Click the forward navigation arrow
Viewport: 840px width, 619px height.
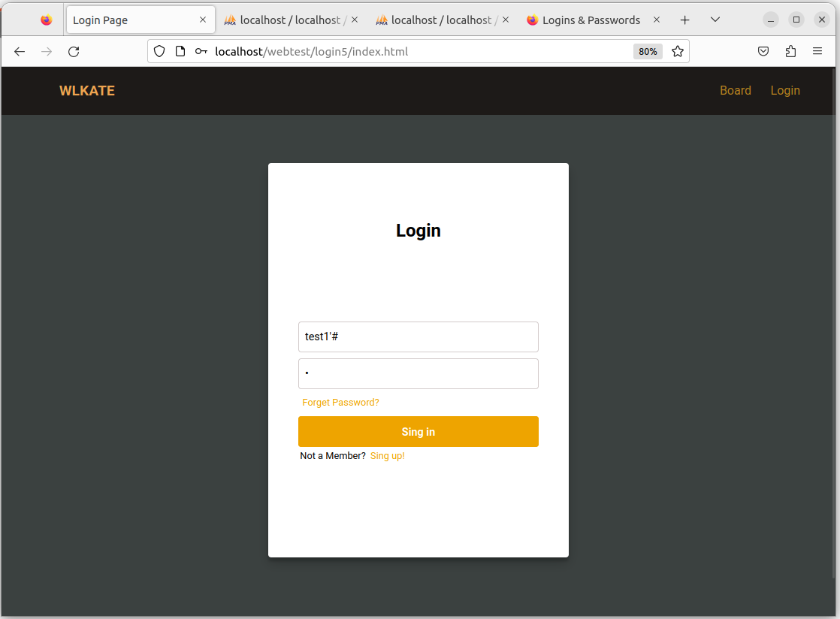[47, 51]
